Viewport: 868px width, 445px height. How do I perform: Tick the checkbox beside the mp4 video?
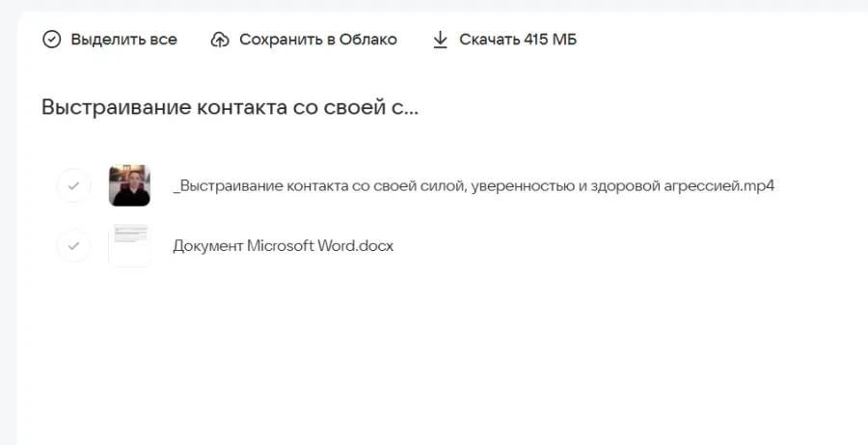pos(74,185)
